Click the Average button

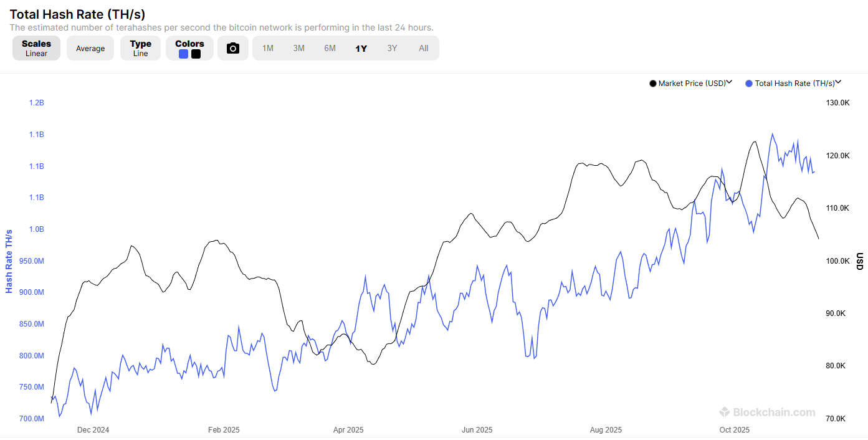(90, 48)
